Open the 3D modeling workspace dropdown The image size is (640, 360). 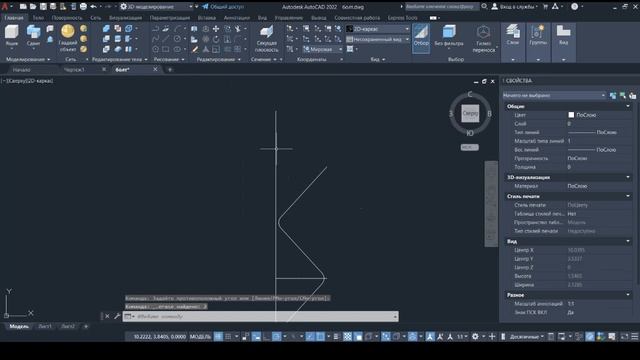pos(157,7)
